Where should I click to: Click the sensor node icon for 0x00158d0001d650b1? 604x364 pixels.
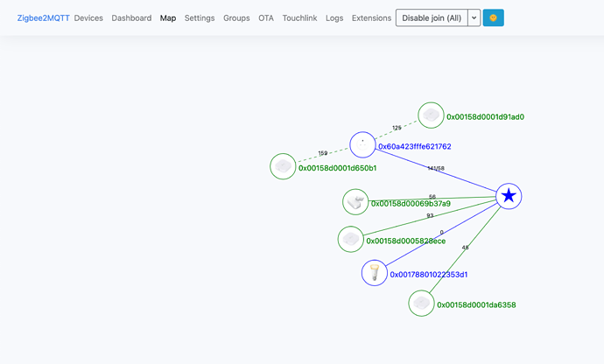tap(283, 166)
